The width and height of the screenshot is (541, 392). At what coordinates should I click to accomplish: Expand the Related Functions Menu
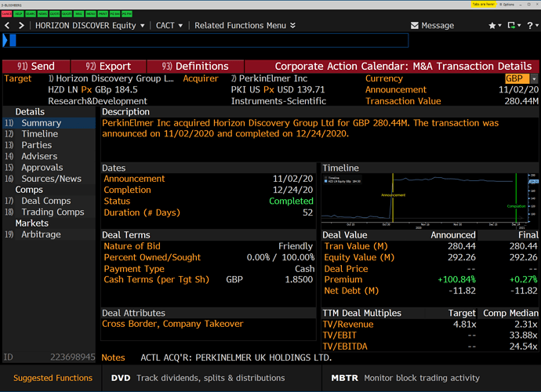[x=245, y=26]
